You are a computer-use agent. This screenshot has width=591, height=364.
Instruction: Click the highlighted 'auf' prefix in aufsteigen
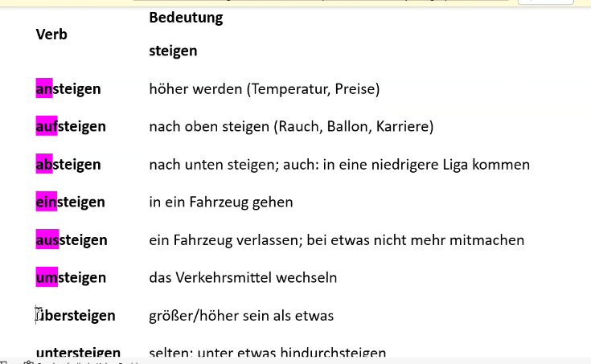[x=47, y=126]
